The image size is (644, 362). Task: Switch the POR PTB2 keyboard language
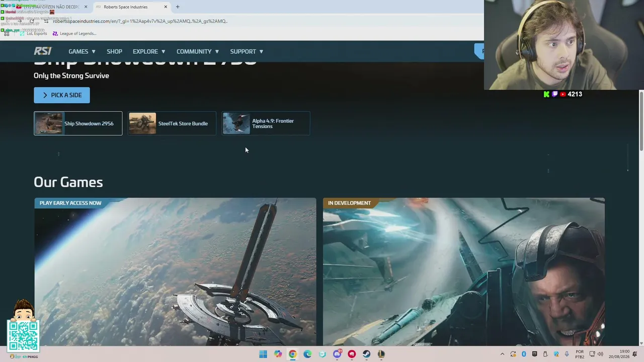point(580,354)
